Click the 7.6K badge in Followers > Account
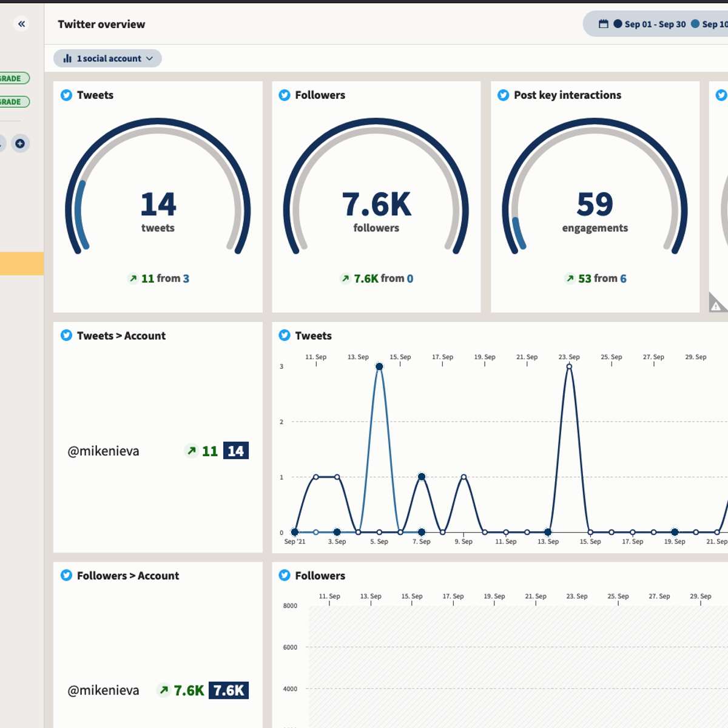 click(x=229, y=690)
